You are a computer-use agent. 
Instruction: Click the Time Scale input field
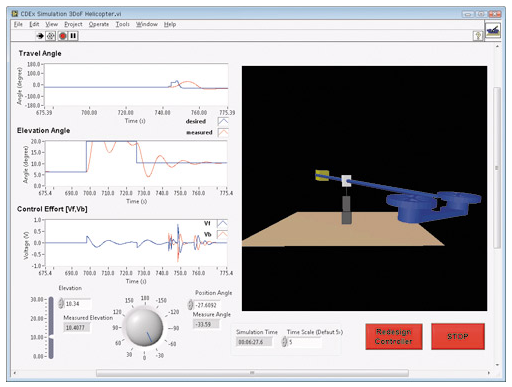click(x=305, y=342)
